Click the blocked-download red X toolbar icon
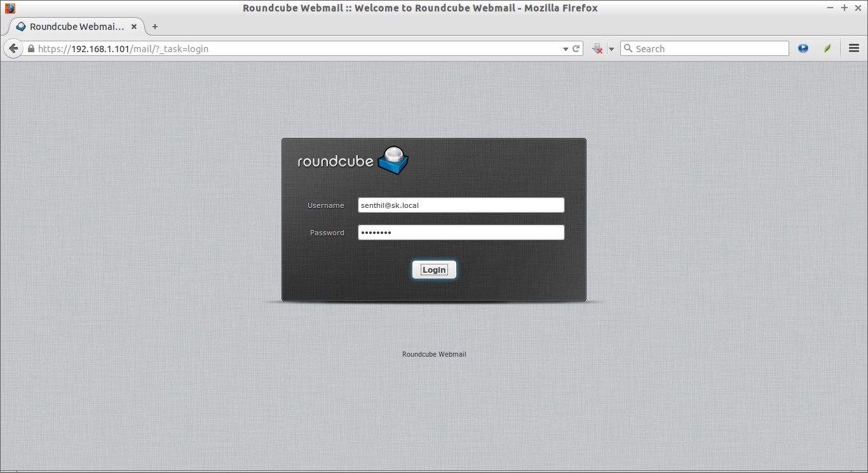The height and width of the screenshot is (473, 868). 598,48
